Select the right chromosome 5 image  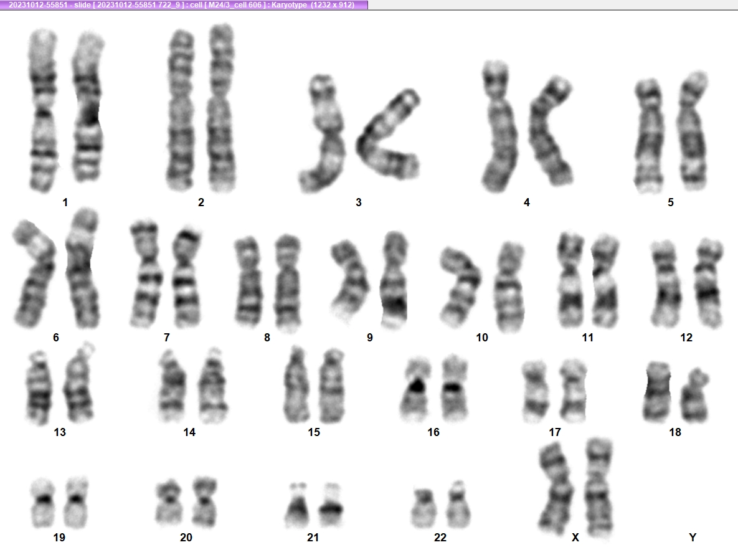click(x=693, y=131)
